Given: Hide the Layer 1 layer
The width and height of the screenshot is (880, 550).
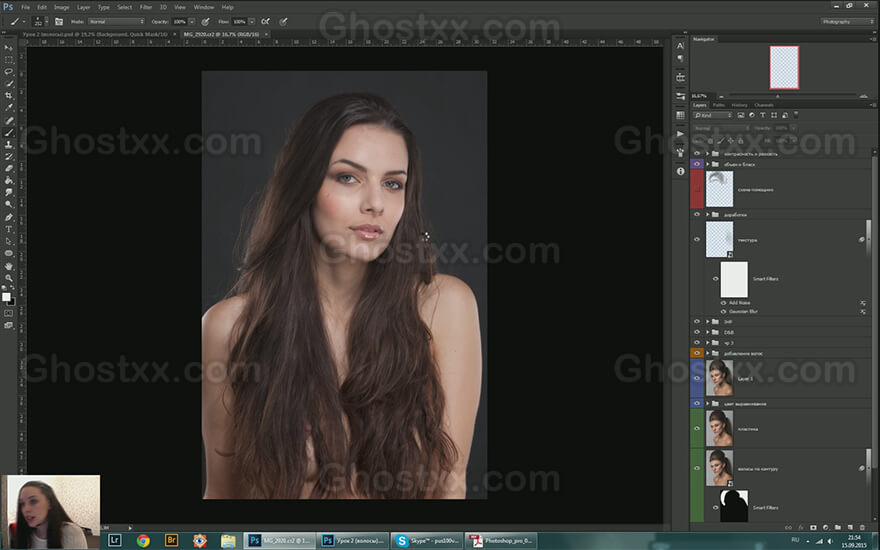Looking at the screenshot, I should coord(697,378).
